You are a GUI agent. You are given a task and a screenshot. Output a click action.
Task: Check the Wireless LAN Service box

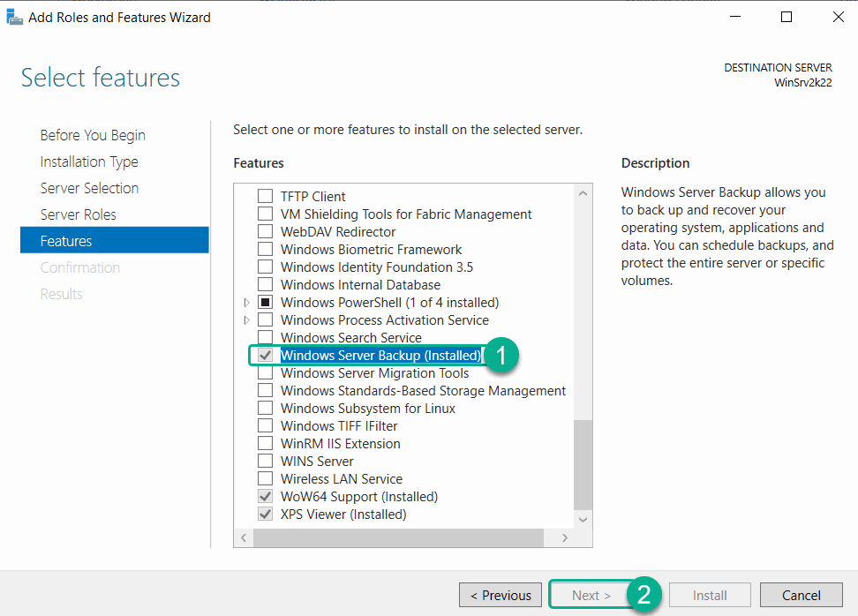coord(266,478)
